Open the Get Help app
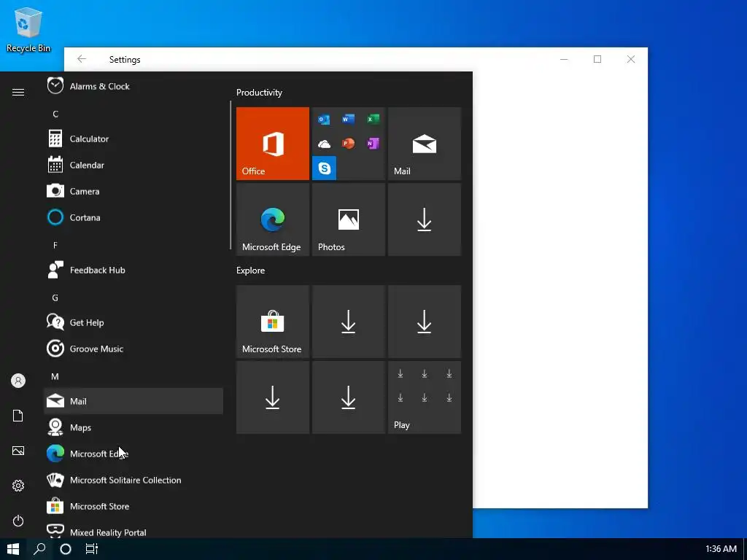 133,322
